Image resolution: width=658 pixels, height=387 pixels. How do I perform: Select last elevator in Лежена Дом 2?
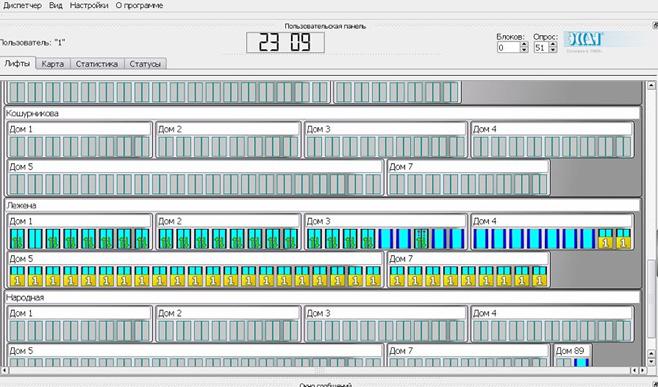click(x=290, y=239)
